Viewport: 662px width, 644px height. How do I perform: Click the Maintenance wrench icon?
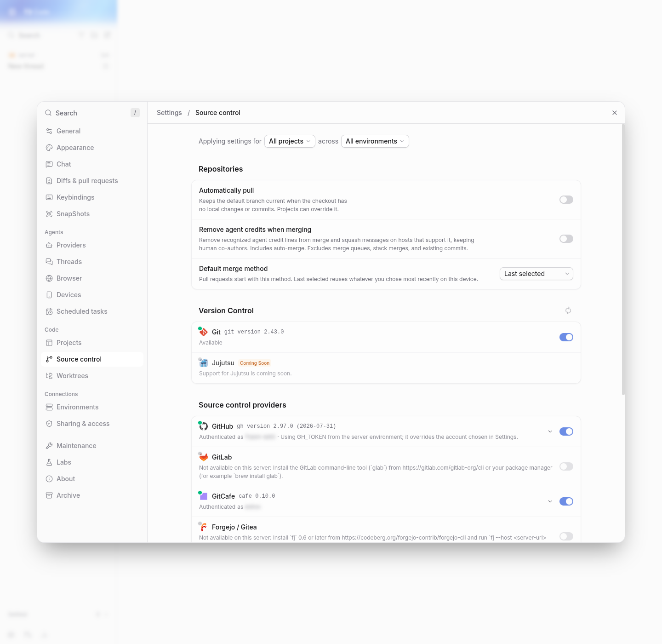(49, 446)
